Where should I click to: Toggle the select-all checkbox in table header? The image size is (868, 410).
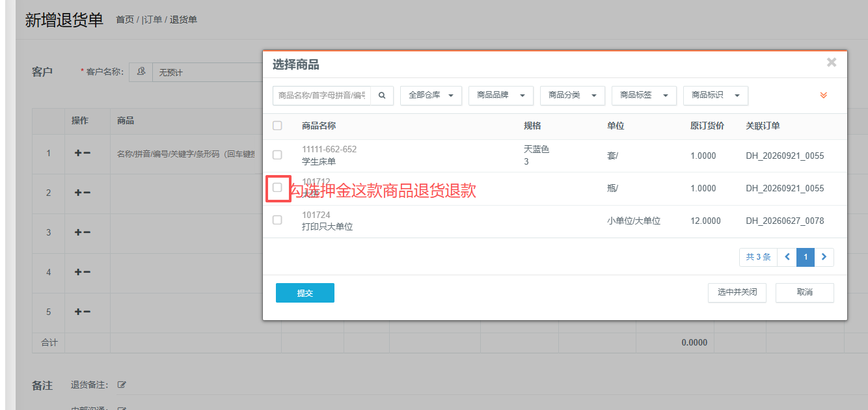(277, 126)
